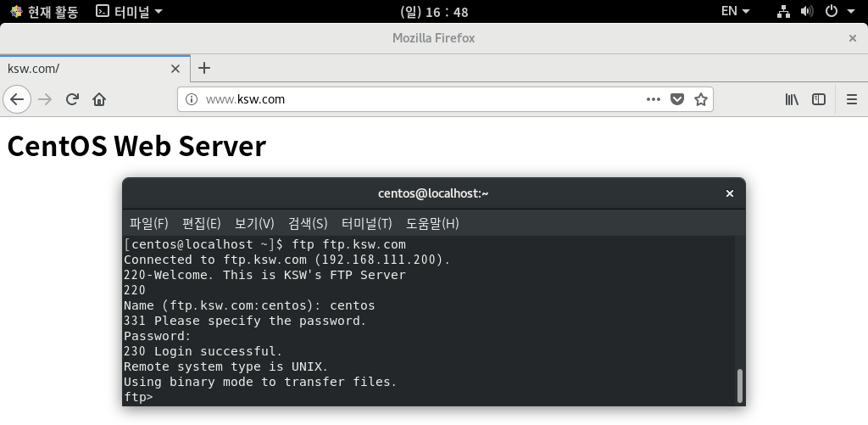Click the ftp> prompt line
The image size is (868, 425).
click(138, 397)
